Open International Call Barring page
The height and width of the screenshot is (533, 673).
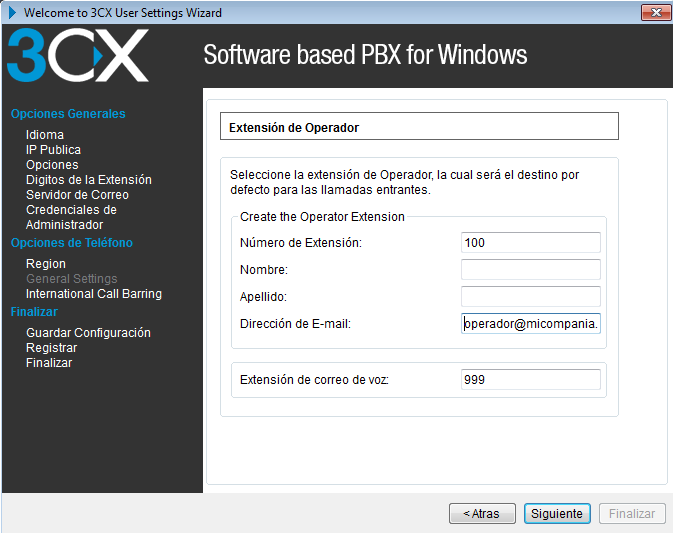94,294
